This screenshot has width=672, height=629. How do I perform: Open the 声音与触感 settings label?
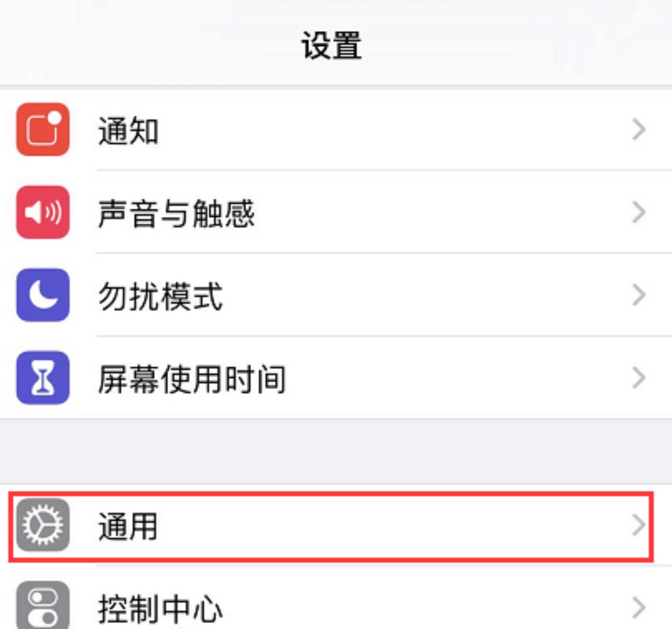tap(176, 213)
